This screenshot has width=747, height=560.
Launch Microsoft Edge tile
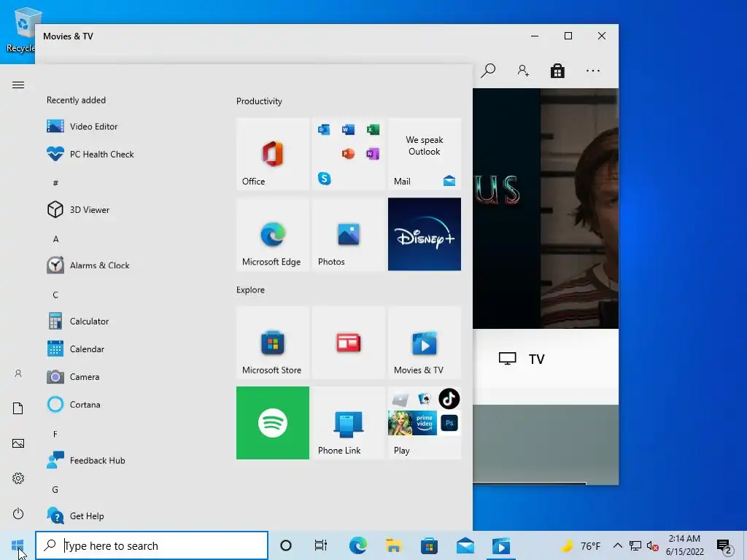point(273,234)
